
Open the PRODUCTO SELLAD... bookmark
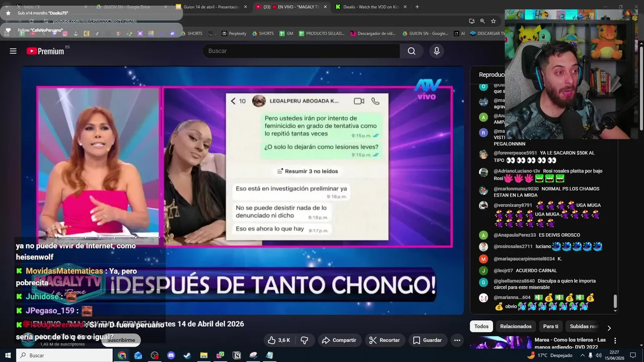click(321, 34)
